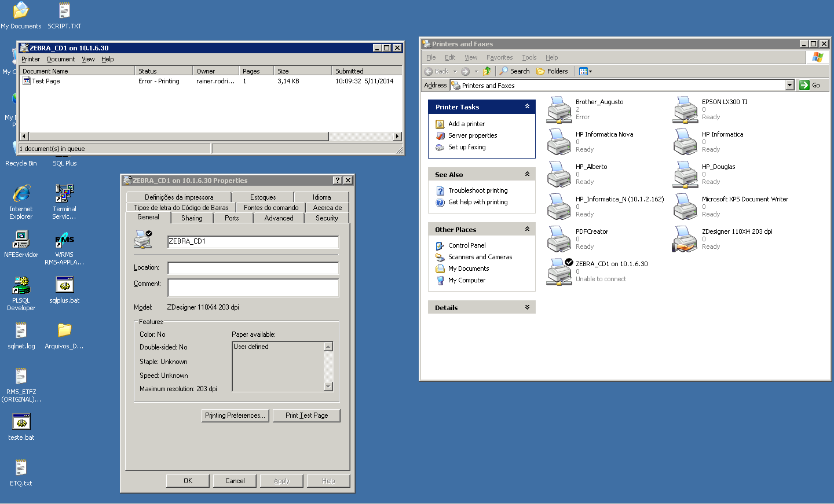Viewport: 834px width, 504px height.
Task: Click horizontal scrollbar right arrow in queue
Action: pos(397,137)
